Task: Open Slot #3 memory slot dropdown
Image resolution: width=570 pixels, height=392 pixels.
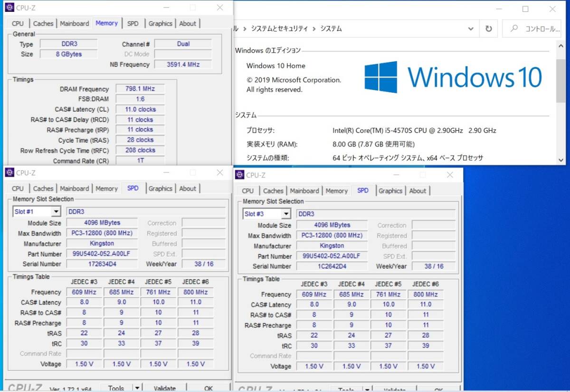Action: pyautogui.click(x=286, y=214)
